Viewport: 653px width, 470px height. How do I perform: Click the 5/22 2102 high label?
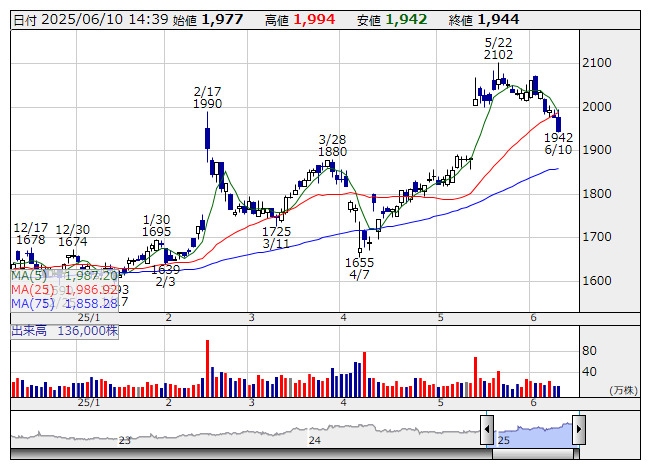pyautogui.click(x=498, y=49)
